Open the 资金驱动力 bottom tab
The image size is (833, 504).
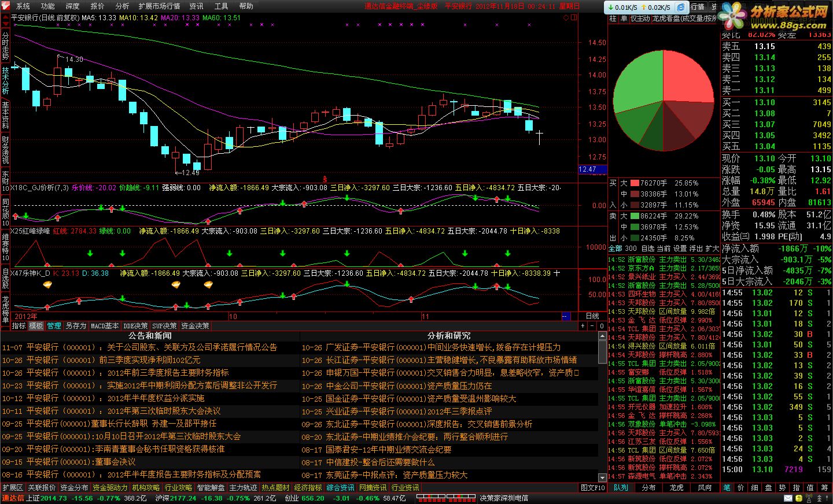coord(110,488)
